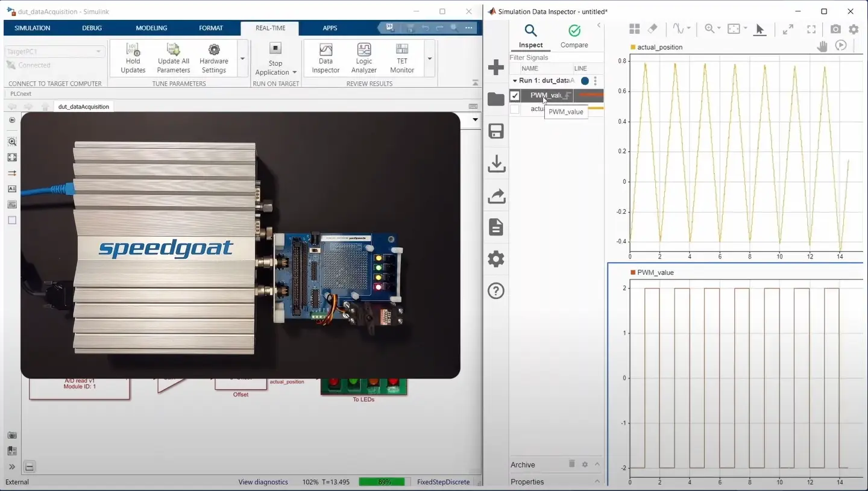Viewport: 868px width, 491px height.
Task: Click the Save disk icon in Data Inspector
Action: pyautogui.click(x=496, y=131)
